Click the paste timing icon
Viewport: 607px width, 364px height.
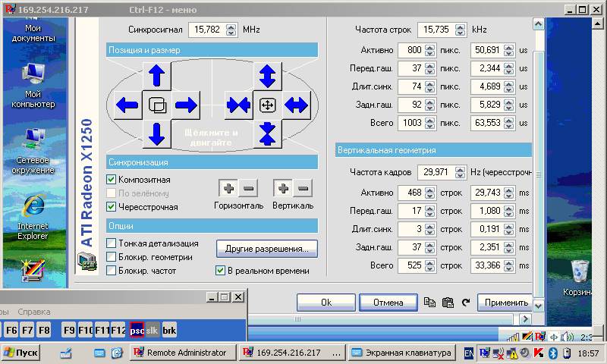click(x=447, y=302)
